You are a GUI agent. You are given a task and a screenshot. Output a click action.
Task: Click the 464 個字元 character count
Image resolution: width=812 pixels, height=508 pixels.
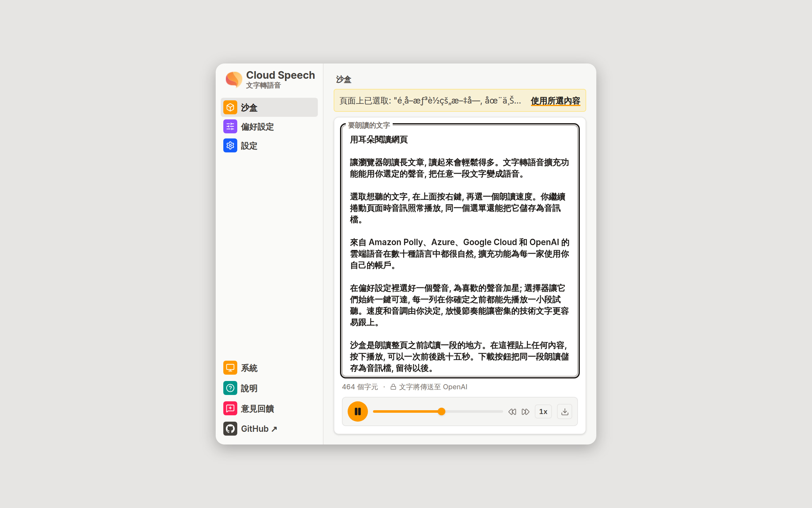[x=360, y=387]
